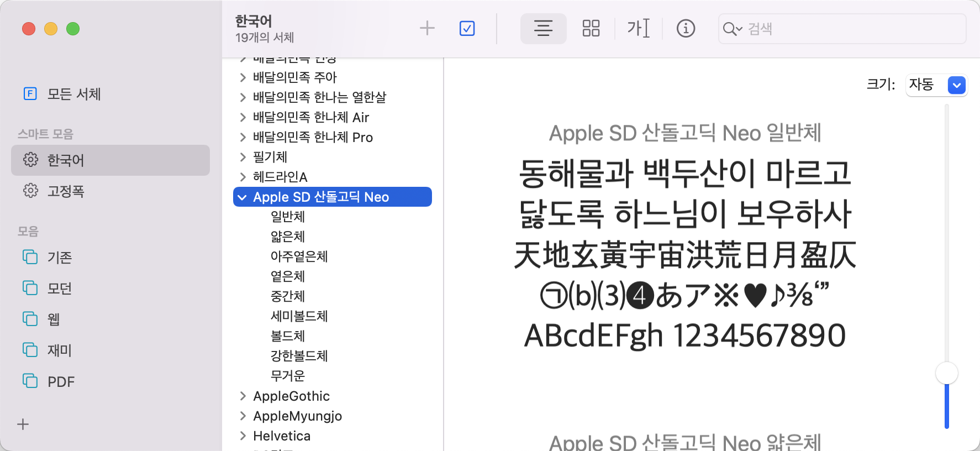980x451 pixels.
Task: Open the PDF collection icon
Action: [x=30, y=381]
